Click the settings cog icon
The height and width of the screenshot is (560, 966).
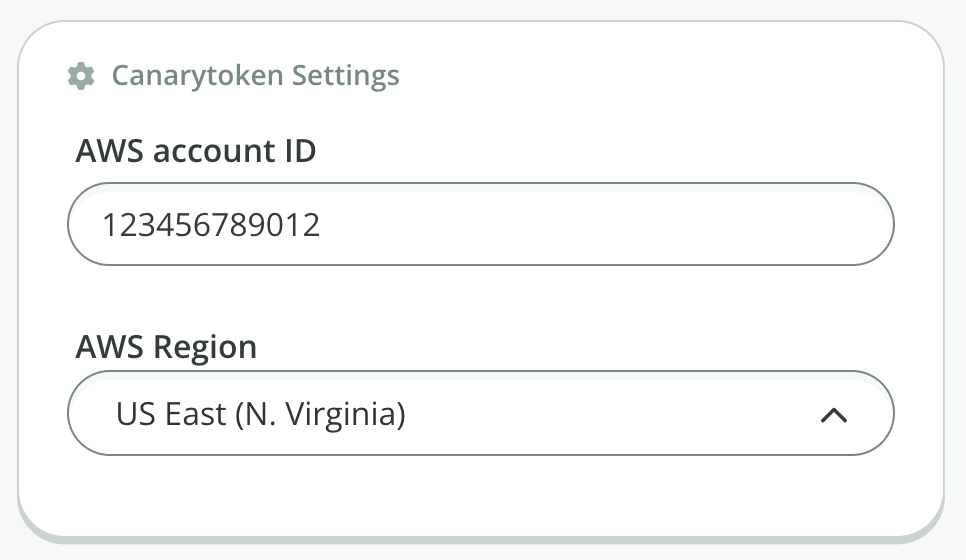coord(81,75)
